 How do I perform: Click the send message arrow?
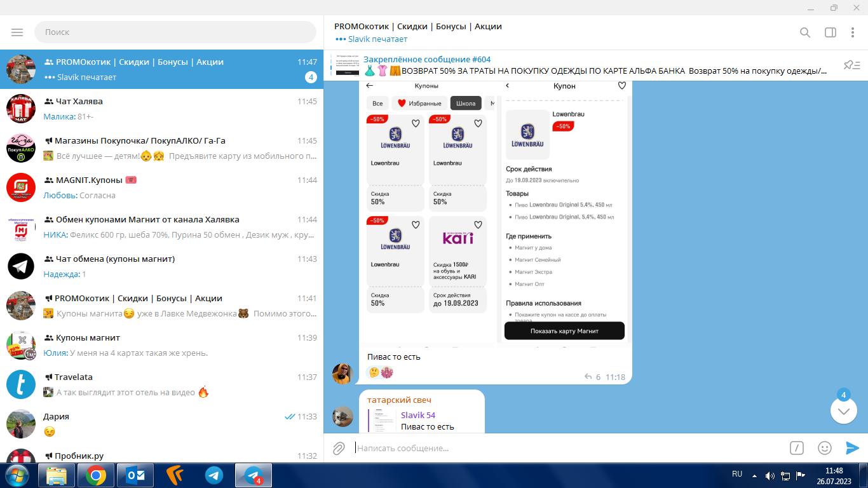tap(852, 448)
